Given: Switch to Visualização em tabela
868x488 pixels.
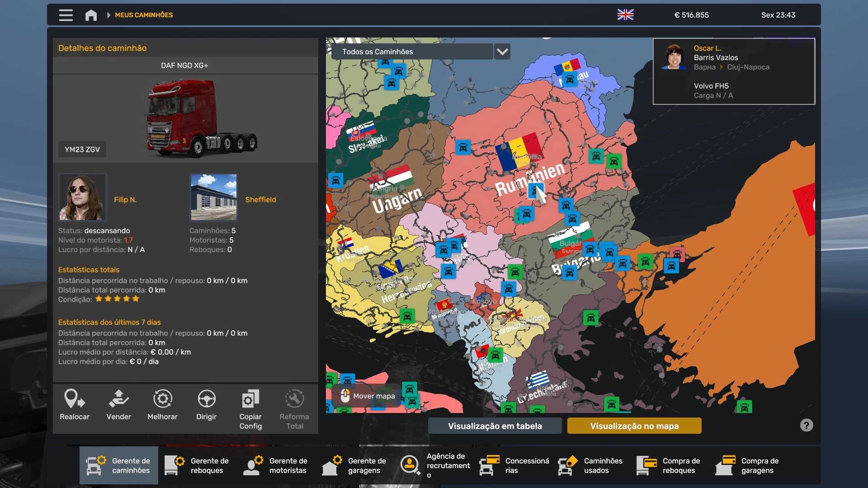Looking at the screenshot, I should (x=495, y=426).
